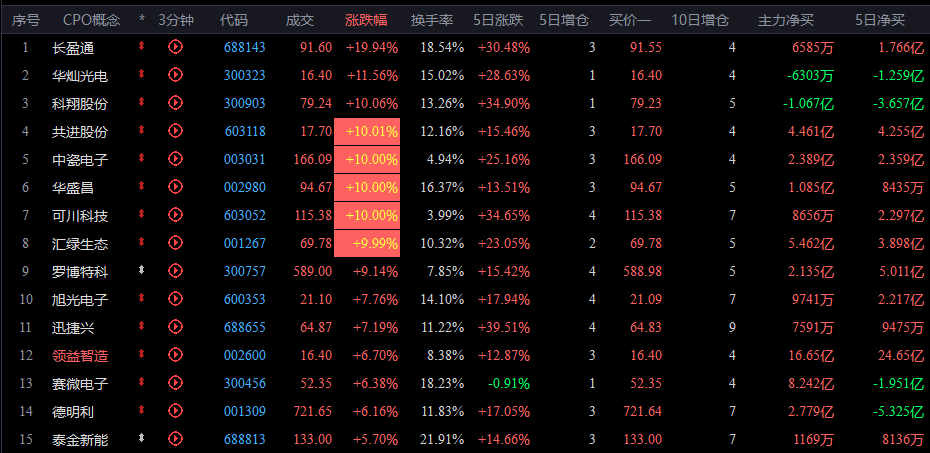Click the red marker icon beside 领益智造
The image size is (930, 453).
(x=141, y=353)
